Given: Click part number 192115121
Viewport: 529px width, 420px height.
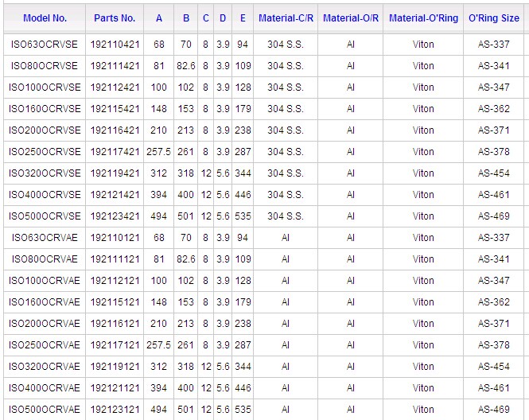Looking at the screenshot, I should (115, 302).
